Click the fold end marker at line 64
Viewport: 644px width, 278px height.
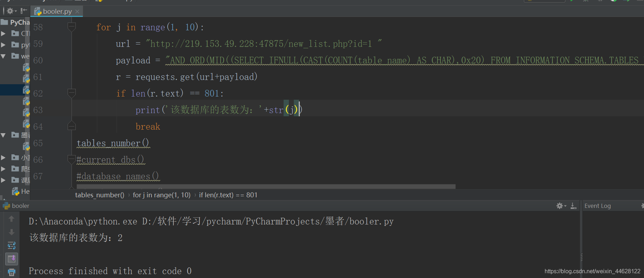(x=72, y=126)
